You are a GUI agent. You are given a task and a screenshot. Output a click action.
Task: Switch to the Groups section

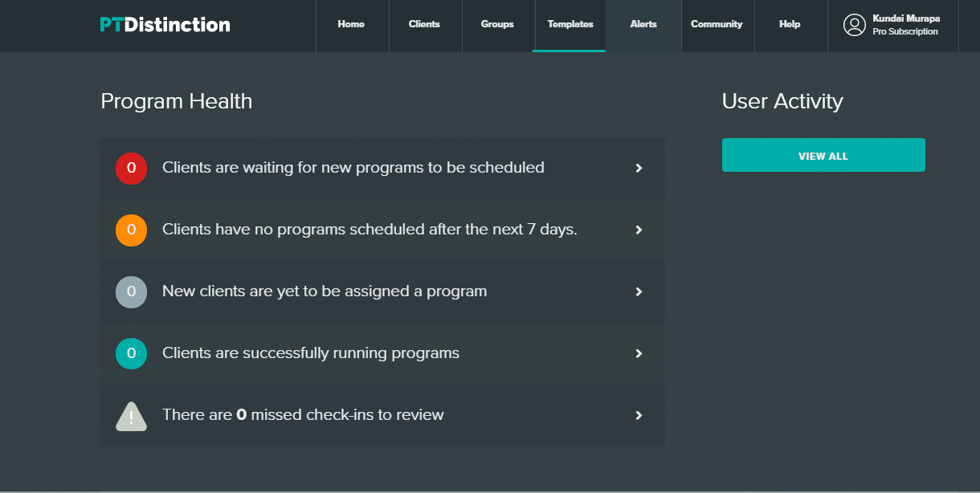(x=497, y=25)
